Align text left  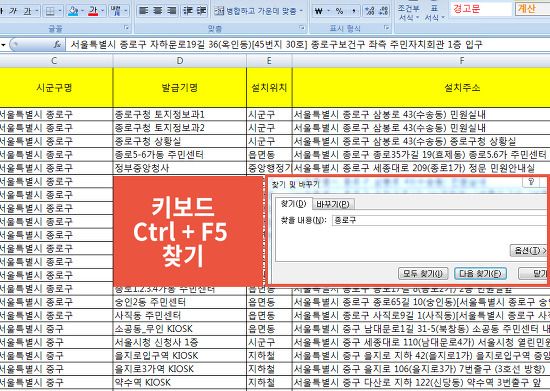[x=143, y=11]
